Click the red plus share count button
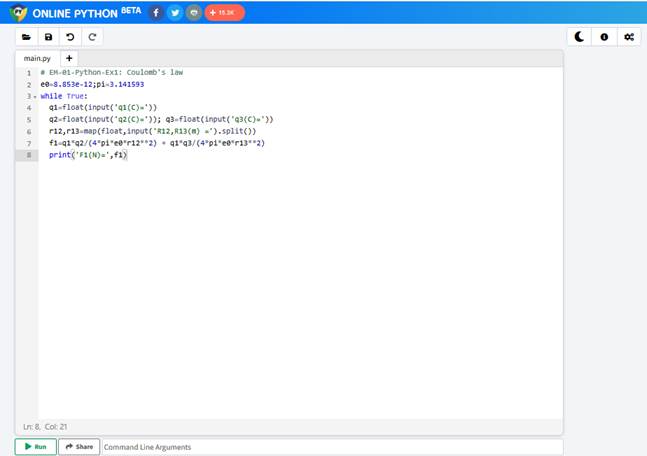647x456 pixels. pyautogui.click(x=224, y=13)
